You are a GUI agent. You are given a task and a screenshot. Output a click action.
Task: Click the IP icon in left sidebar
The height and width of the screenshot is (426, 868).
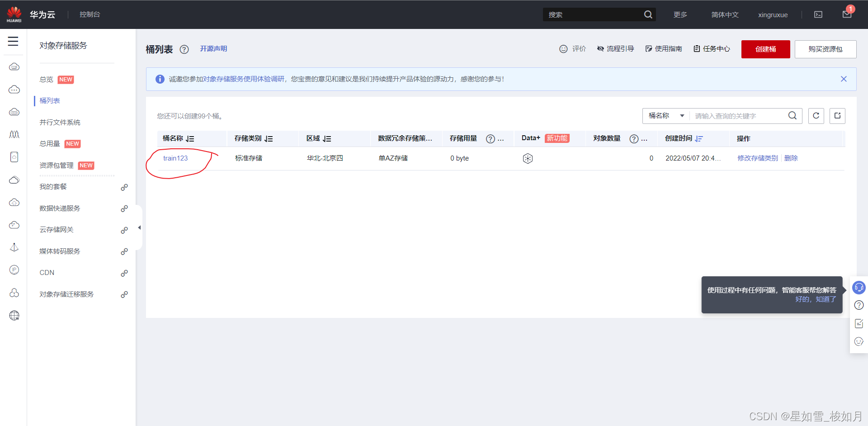coord(14,270)
